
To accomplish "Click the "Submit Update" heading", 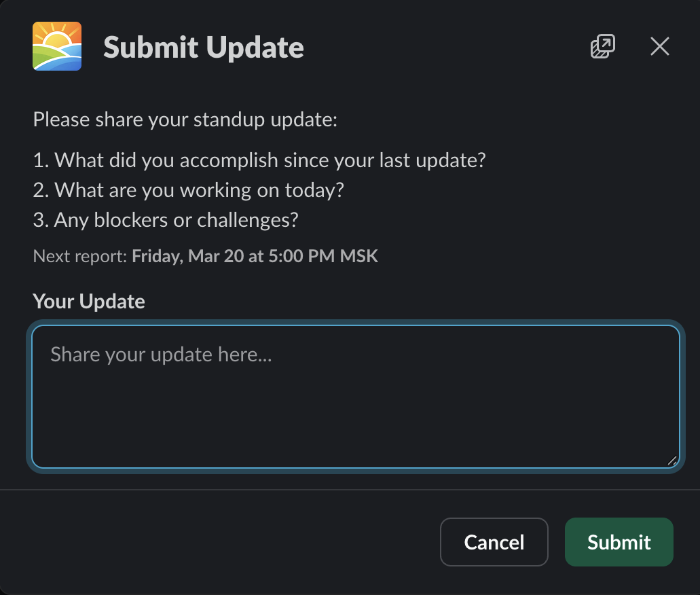I will click(x=203, y=48).
